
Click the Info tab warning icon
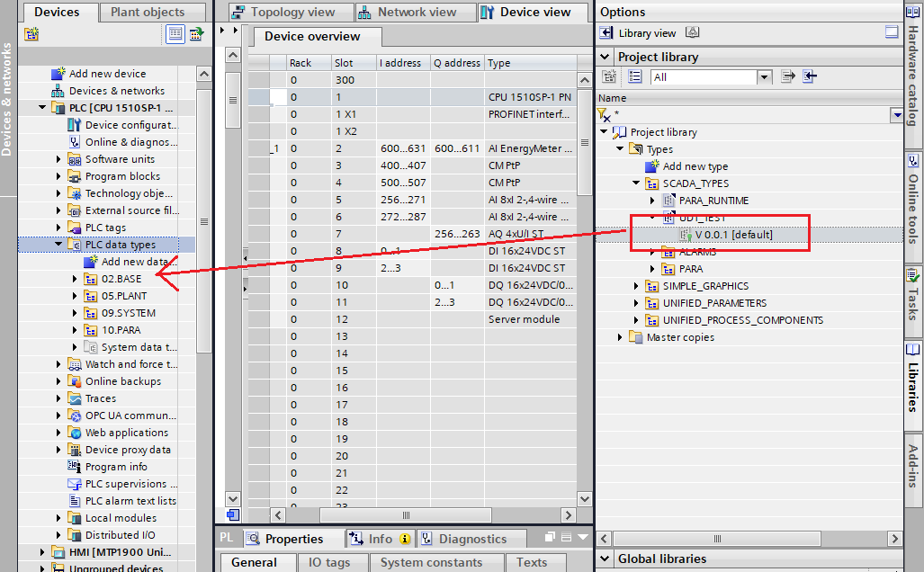click(405, 539)
